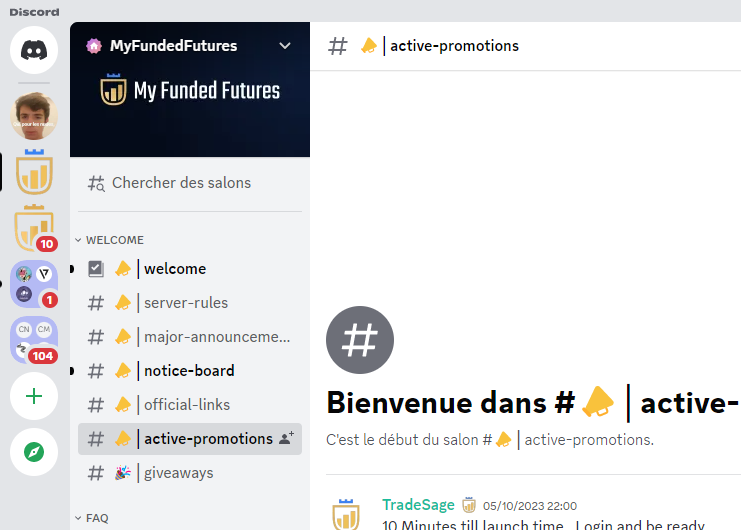
Task: Open server folder with 104 unread badge
Action: [x=34, y=340]
